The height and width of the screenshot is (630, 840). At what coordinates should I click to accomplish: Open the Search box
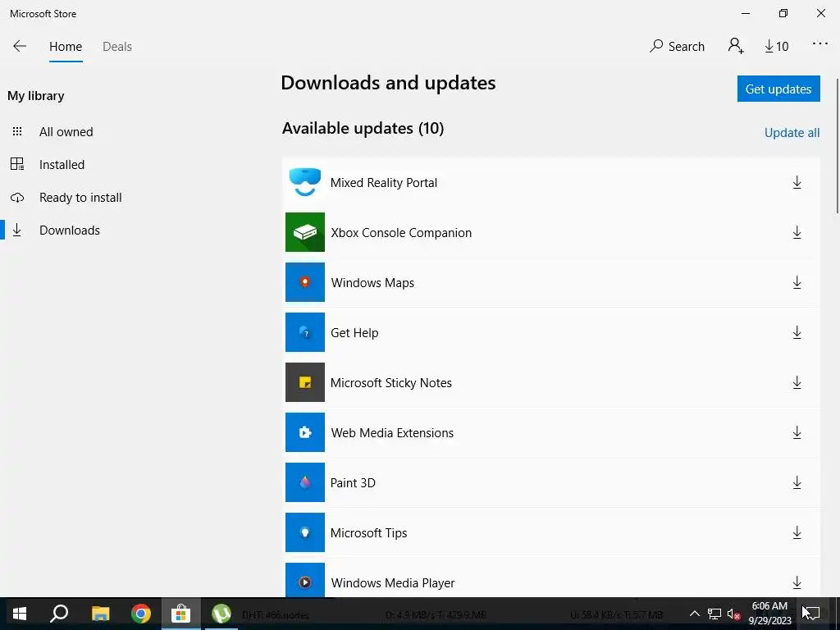tap(677, 46)
